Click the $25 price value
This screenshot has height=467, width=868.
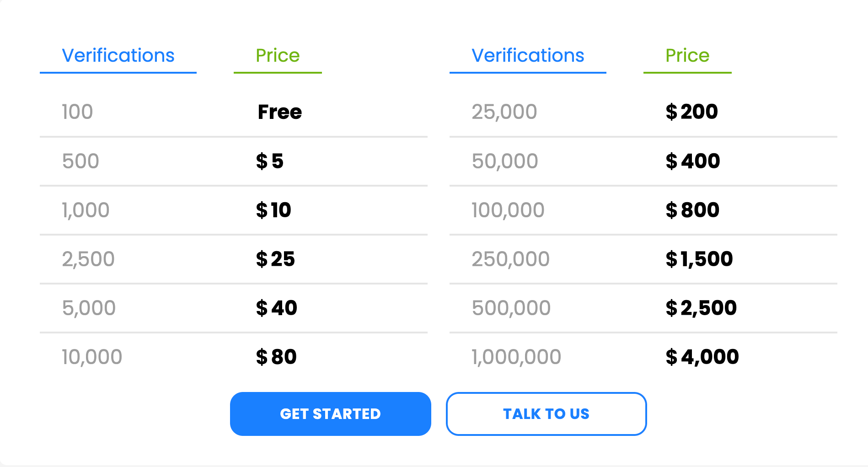[275, 259]
